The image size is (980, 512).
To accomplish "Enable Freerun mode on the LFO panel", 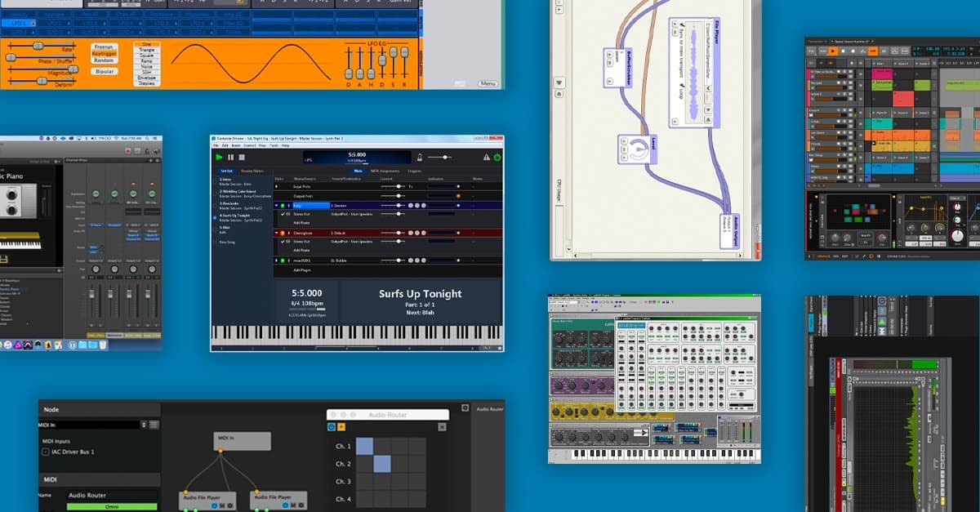I will tap(104, 47).
